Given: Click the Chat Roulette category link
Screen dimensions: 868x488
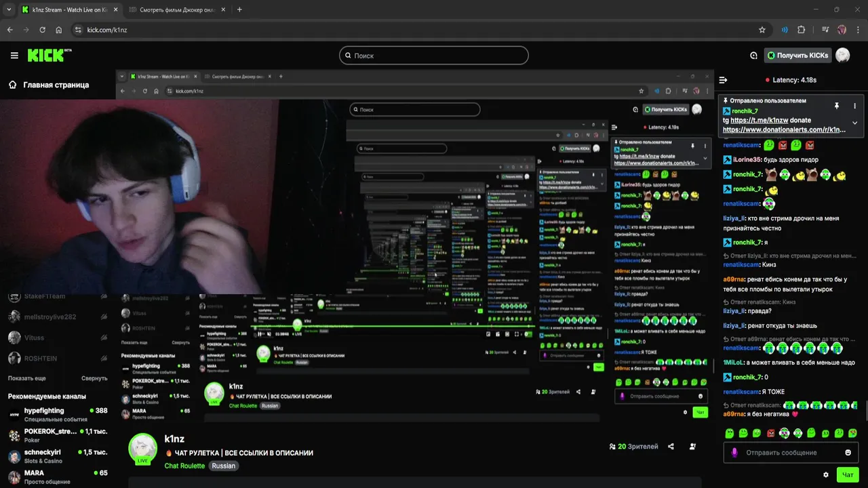Looking at the screenshot, I should pos(184,466).
